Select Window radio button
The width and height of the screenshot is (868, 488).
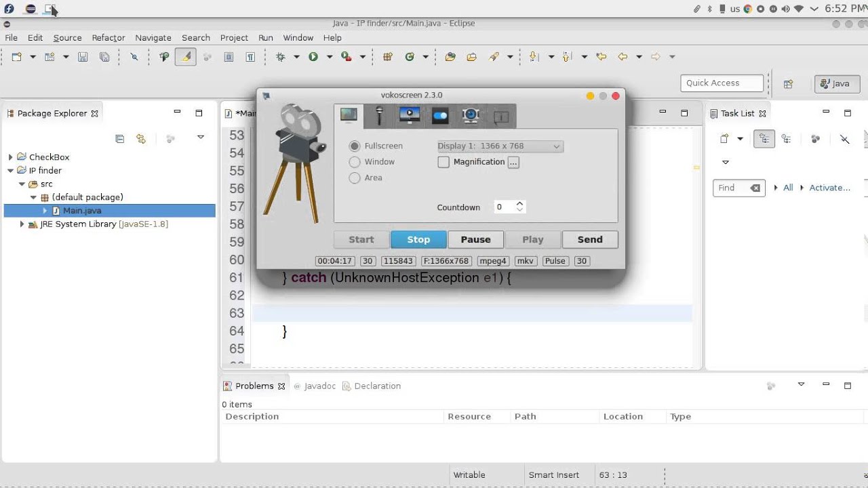[x=355, y=162]
